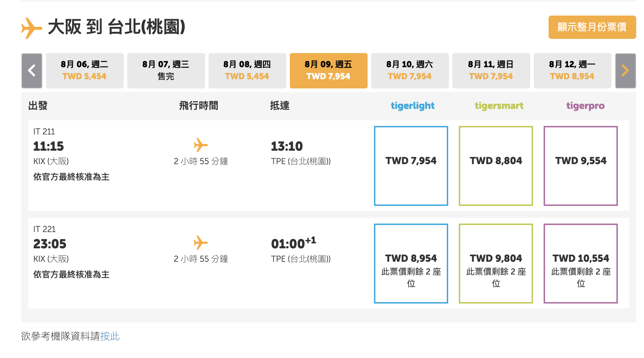Image resolution: width=644 pixels, height=358 pixels.
Task: Click departure time 23:05
Action: [x=50, y=244]
